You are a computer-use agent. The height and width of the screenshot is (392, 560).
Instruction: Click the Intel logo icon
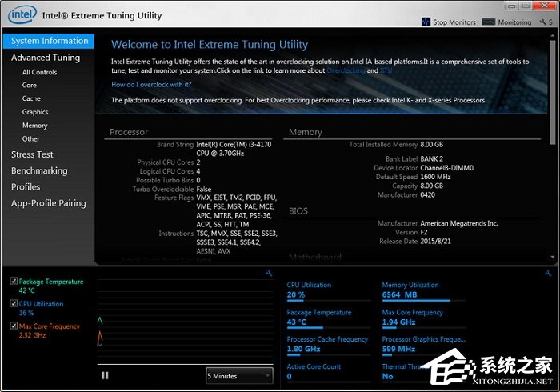(22, 14)
